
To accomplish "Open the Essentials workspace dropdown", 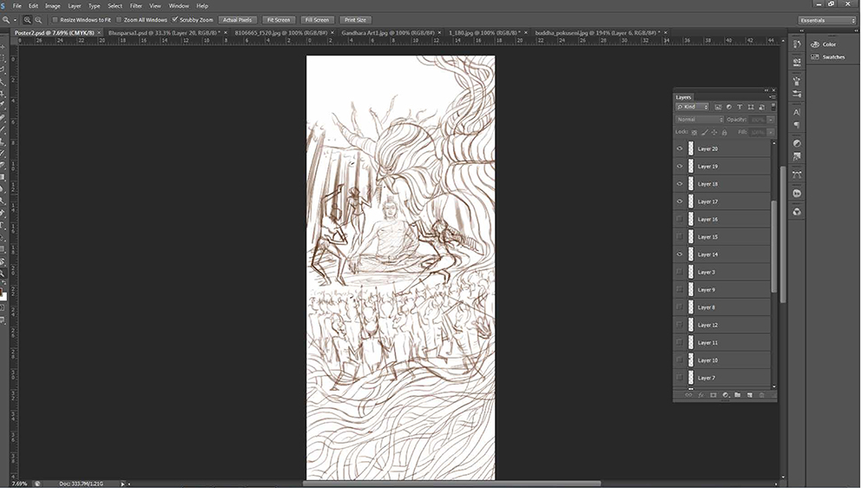I will pyautogui.click(x=827, y=20).
